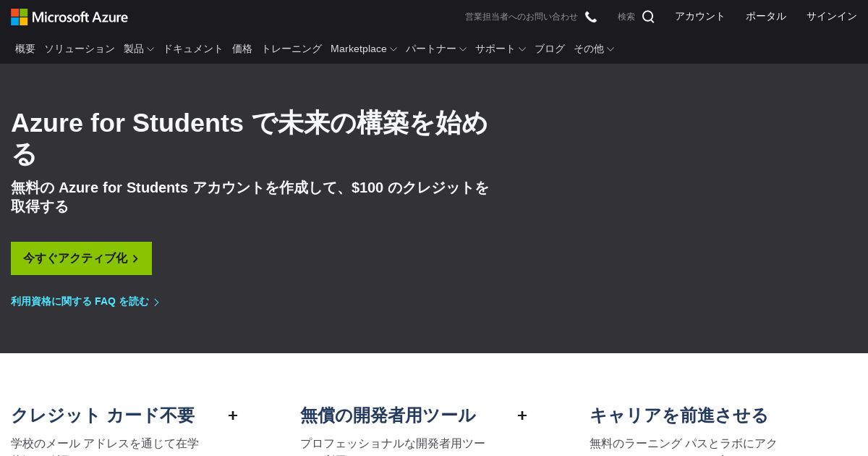868x456 pixels.
Task: Open 利用資格に関する FAQ を読む link
Action: 85,301
